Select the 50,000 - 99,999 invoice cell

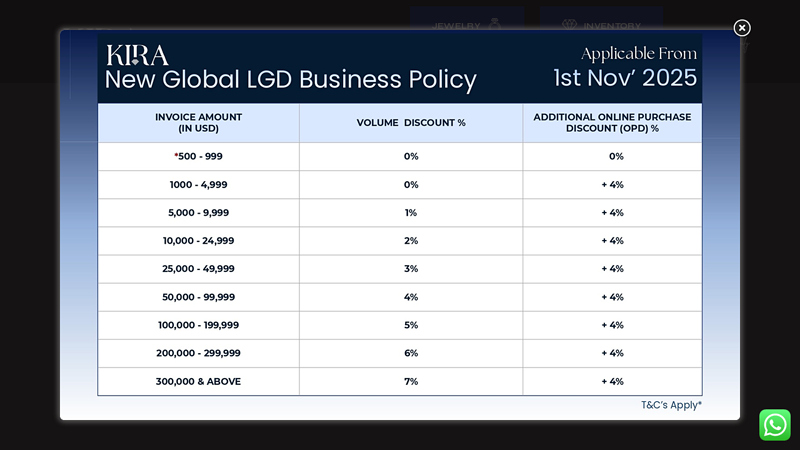point(198,297)
